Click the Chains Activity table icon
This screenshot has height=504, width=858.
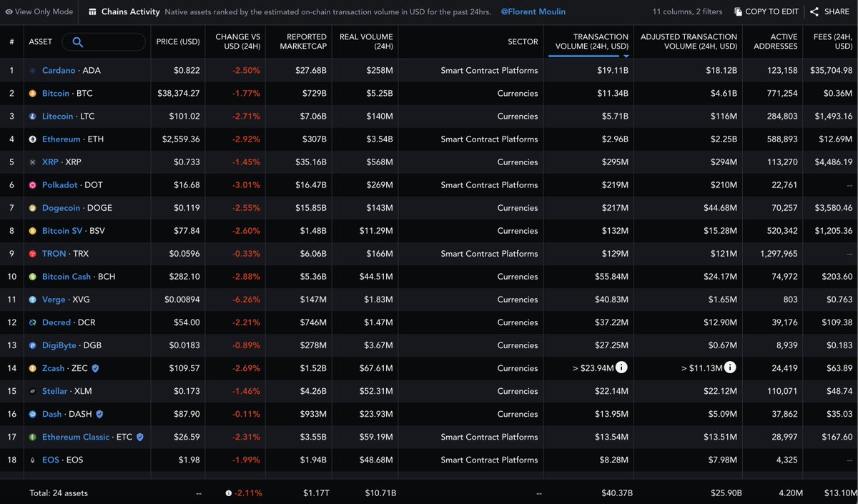pyautogui.click(x=93, y=12)
